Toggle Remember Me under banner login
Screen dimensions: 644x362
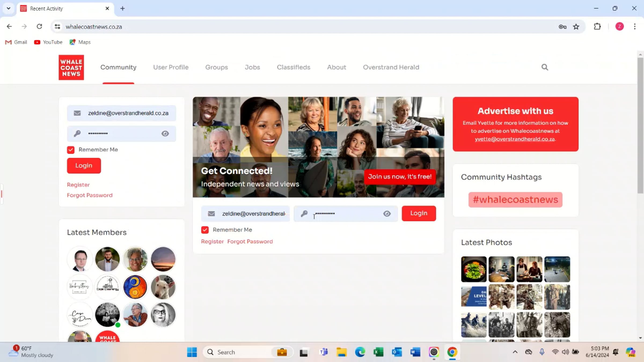point(205,230)
